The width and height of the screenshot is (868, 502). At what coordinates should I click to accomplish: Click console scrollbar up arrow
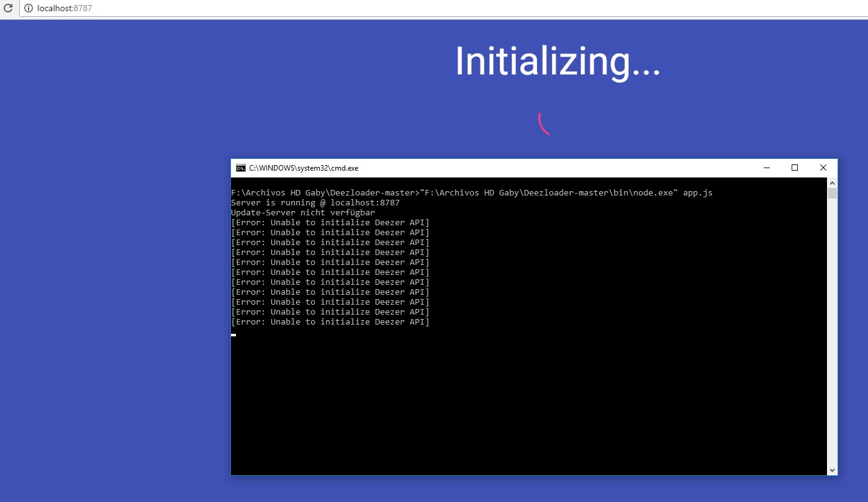(833, 182)
